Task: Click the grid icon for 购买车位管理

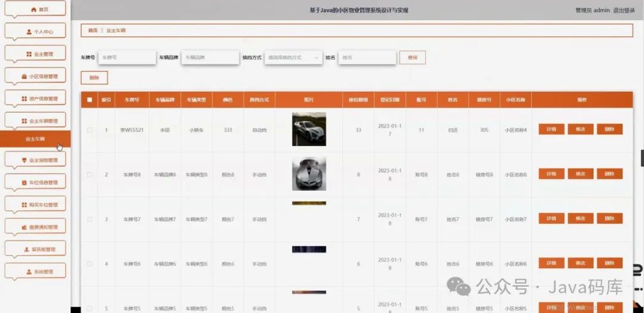Action: tap(24, 204)
